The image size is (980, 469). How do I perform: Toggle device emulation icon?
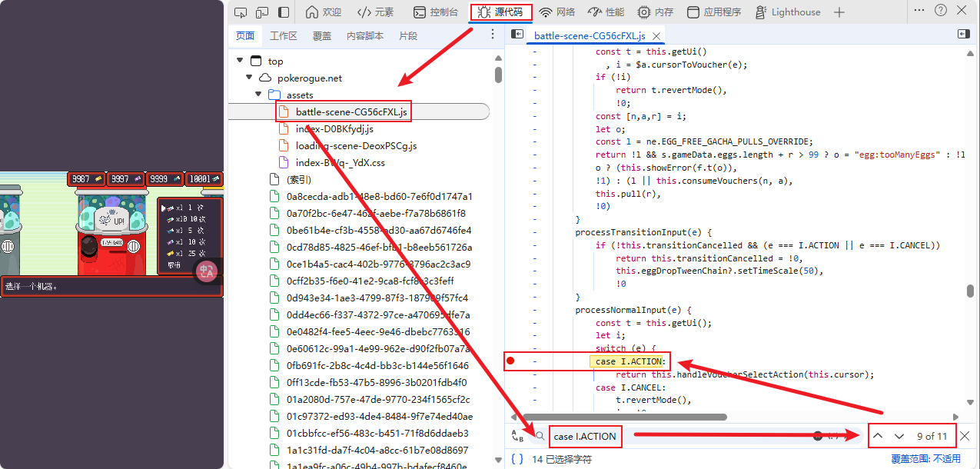coord(262,12)
